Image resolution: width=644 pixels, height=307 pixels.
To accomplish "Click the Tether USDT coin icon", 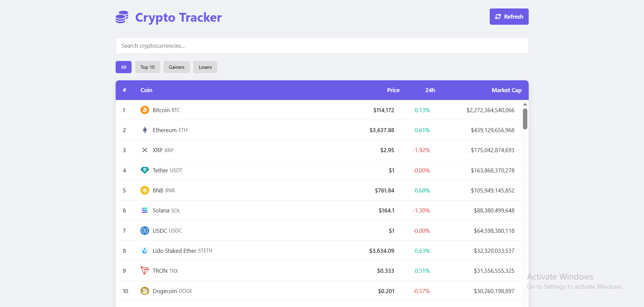I will coord(145,170).
